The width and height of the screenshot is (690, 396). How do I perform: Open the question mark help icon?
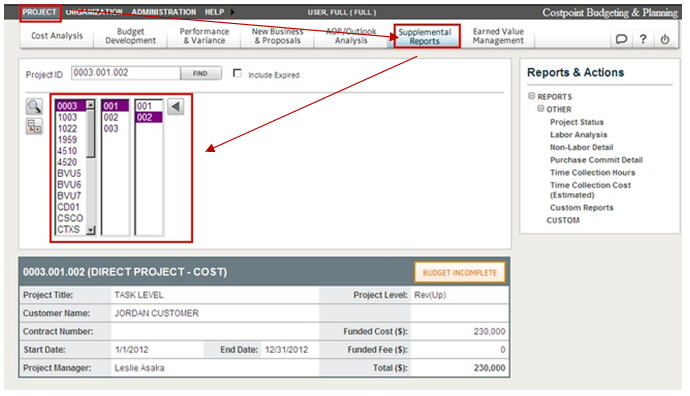(x=643, y=39)
